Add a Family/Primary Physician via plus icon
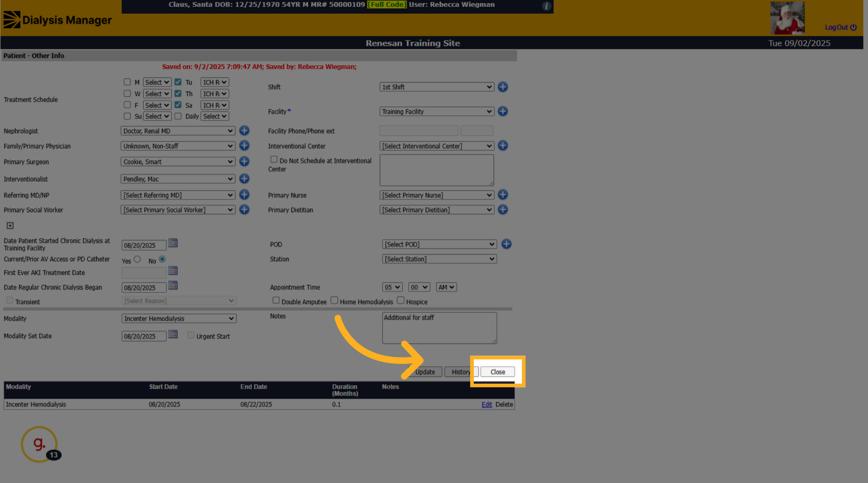This screenshot has width=868, height=483. 244,146
